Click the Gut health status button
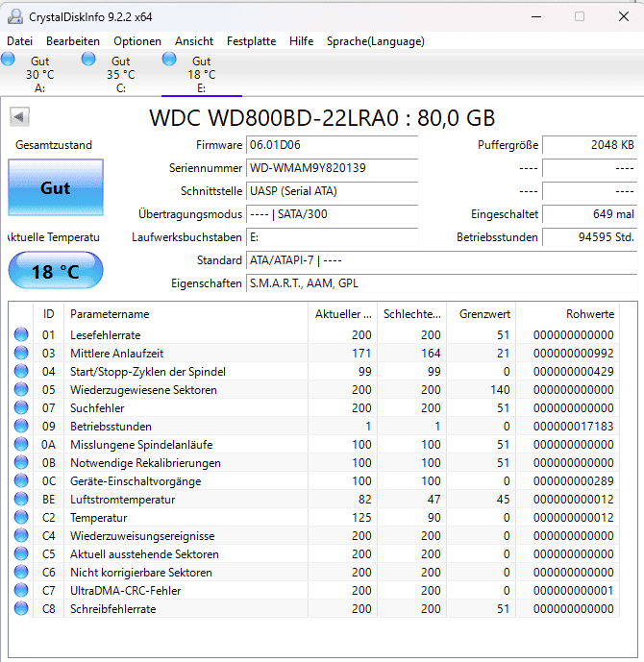This screenshot has width=644, height=662. pyautogui.click(x=56, y=188)
